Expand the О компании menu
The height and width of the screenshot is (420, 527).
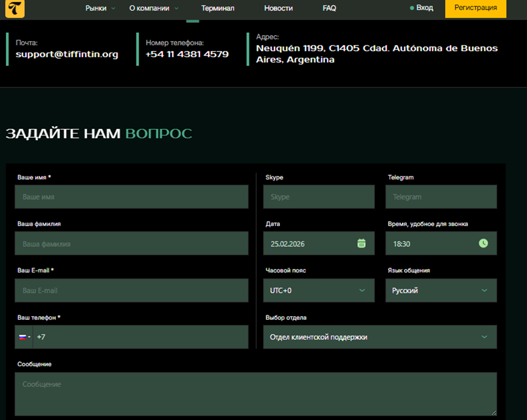[154, 8]
